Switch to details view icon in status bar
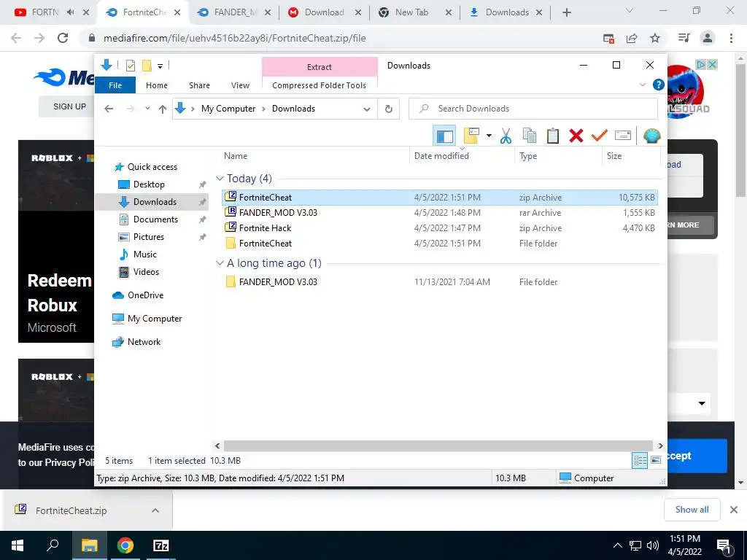Screen dimensions: 747x560 tap(640, 461)
